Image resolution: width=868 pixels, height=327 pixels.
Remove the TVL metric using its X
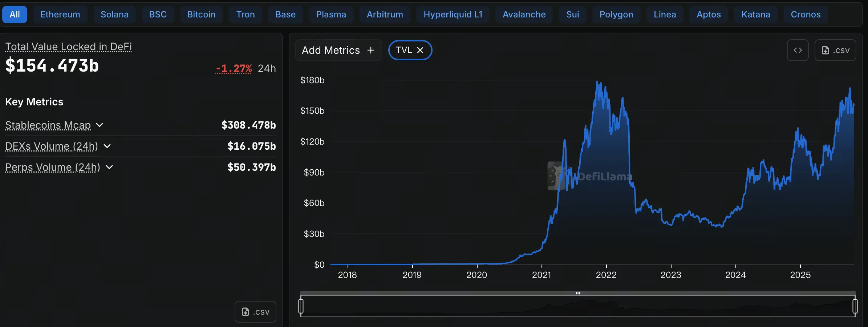pos(420,50)
